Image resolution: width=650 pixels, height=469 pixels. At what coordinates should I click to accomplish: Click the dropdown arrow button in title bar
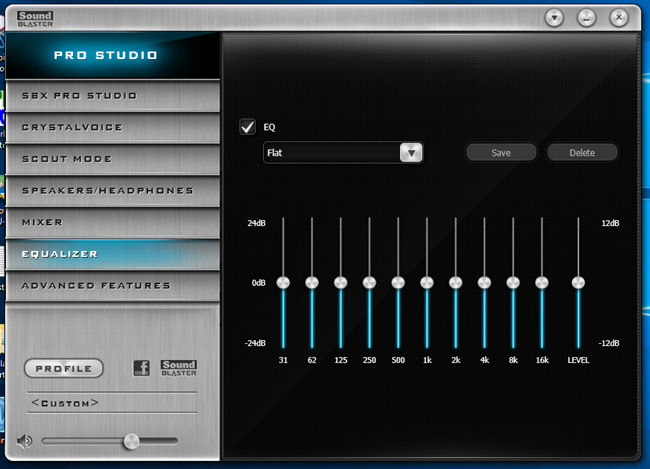click(x=555, y=18)
